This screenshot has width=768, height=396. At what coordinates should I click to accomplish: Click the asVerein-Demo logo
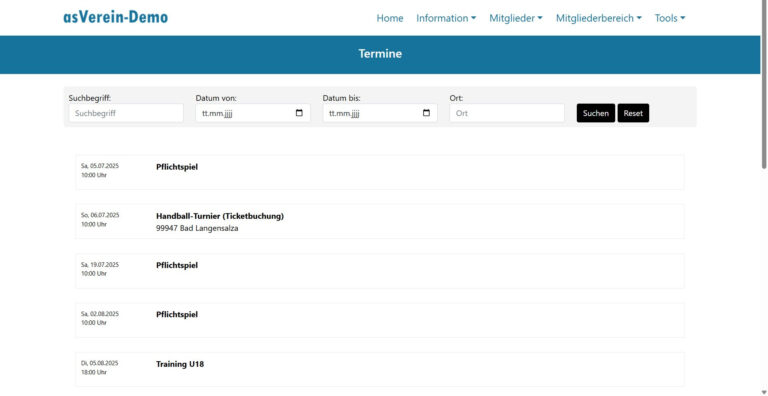coord(116,17)
